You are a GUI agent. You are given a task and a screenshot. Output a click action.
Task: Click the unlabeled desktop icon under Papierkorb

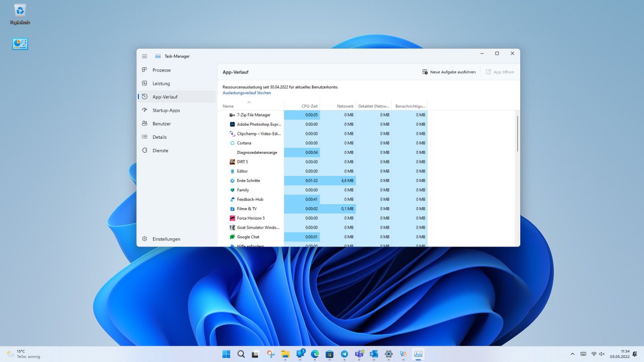coord(20,44)
